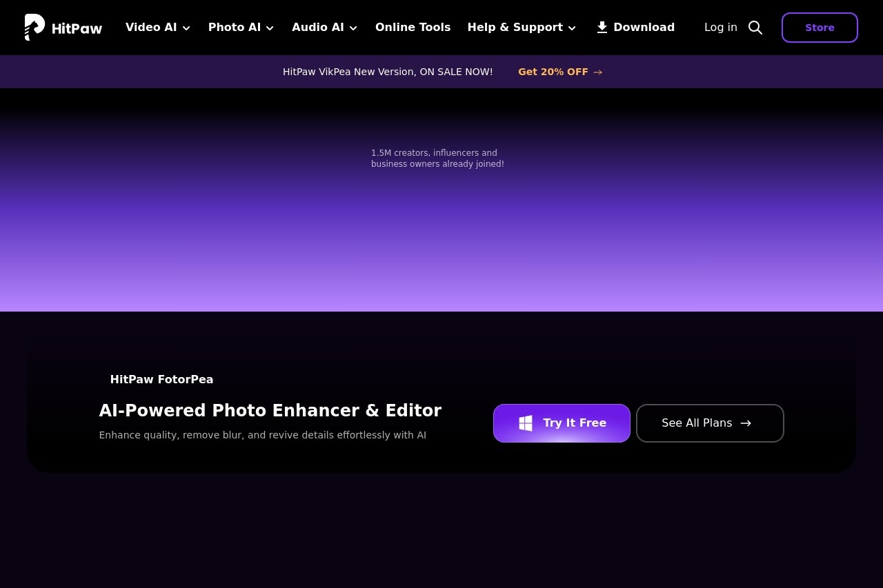This screenshot has height=588, width=883.
Task: Open the Help & Support menu label
Action: [515, 28]
